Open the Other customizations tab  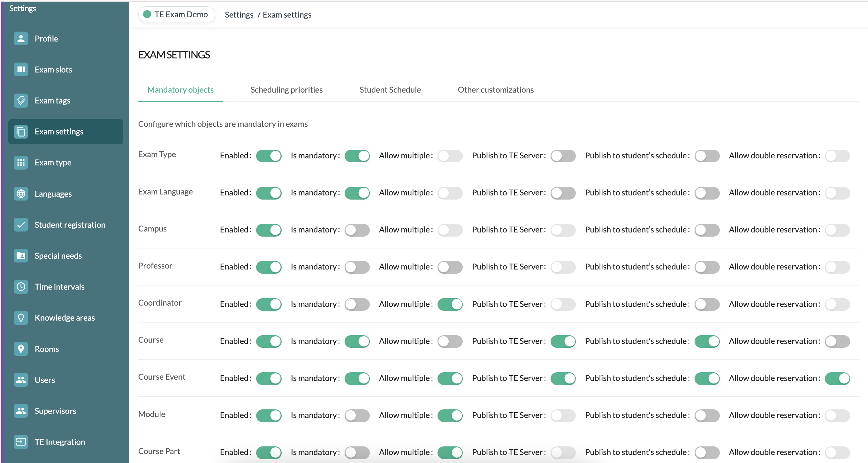[496, 90]
